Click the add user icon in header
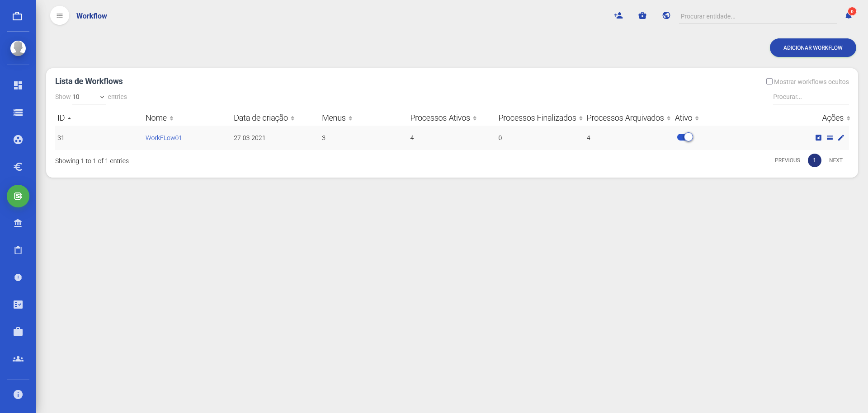 click(618, 16)
